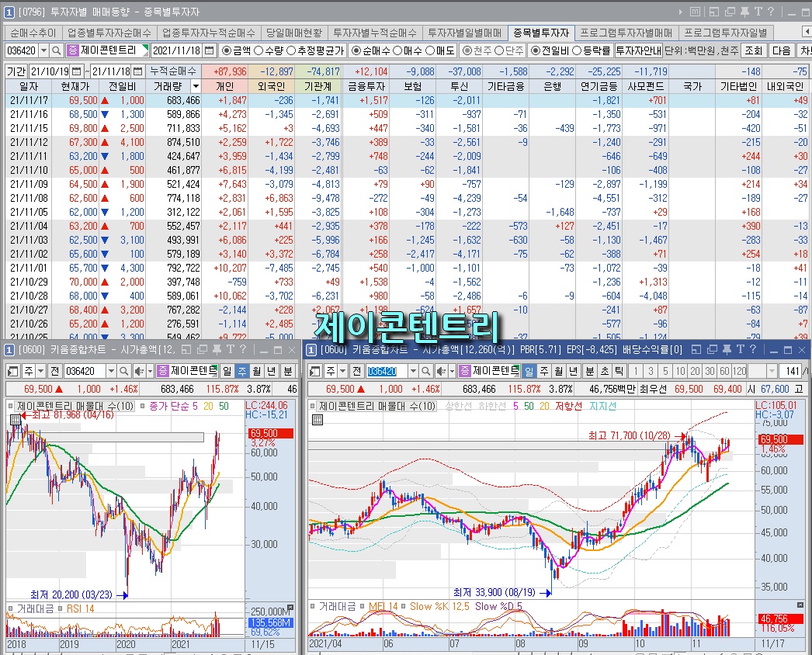Click the pin icon in left chart title bar

point(216,349)
